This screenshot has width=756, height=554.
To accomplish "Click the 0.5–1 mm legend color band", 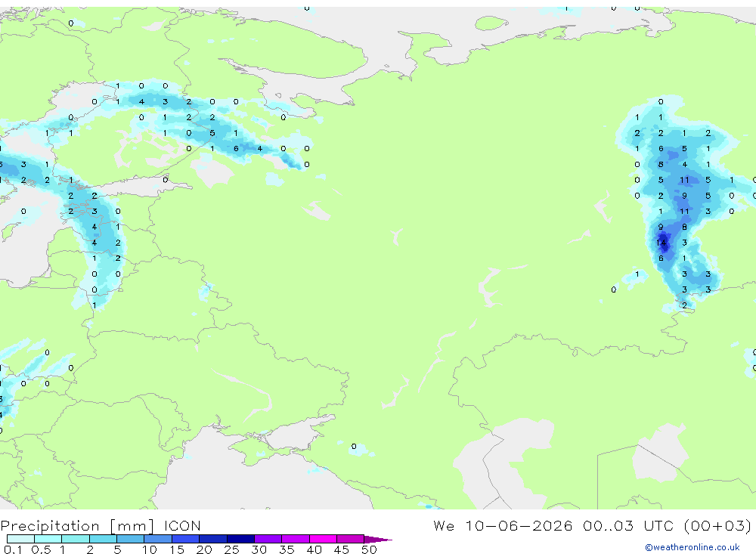I will coord(48,539).
